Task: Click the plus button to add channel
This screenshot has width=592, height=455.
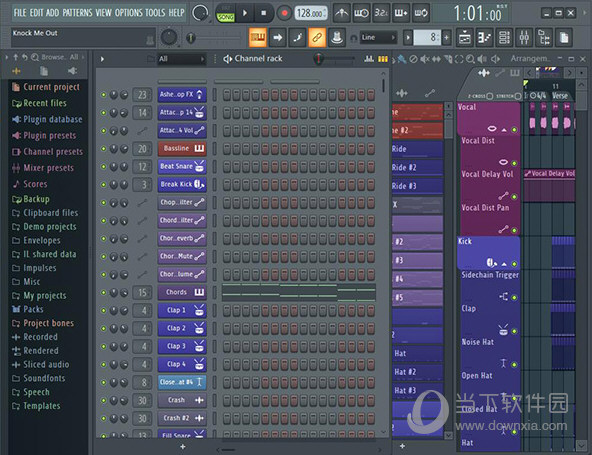Action: click(x=183, y=447)
